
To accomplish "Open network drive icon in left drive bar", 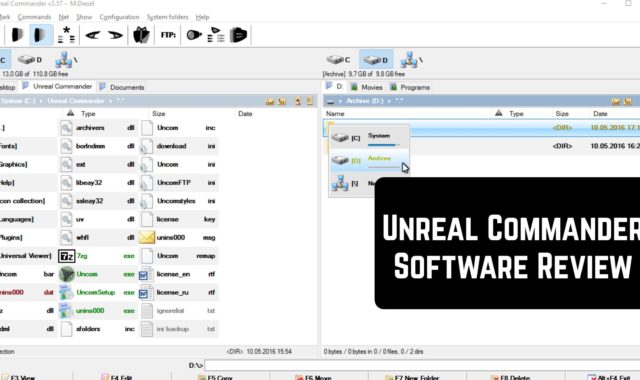I will coord(66,60).
